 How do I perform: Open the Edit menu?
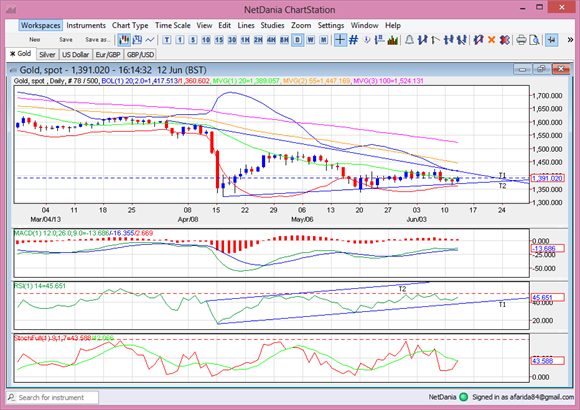pos(225,25)
